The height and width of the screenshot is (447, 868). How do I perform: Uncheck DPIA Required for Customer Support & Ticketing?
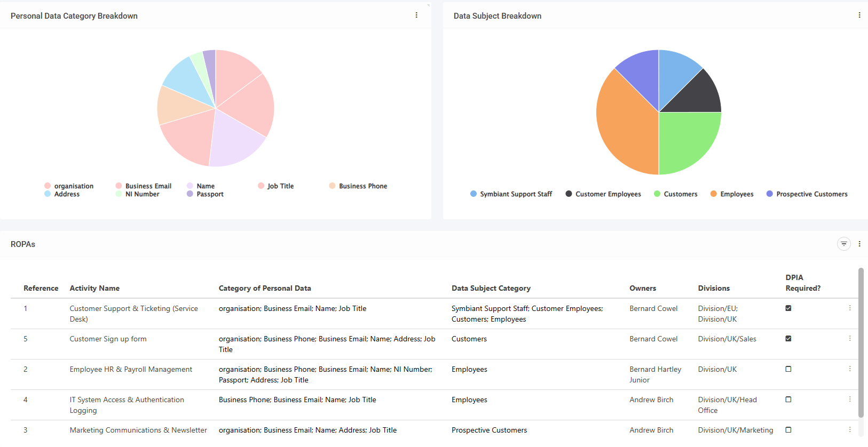[x=788, y=308]
